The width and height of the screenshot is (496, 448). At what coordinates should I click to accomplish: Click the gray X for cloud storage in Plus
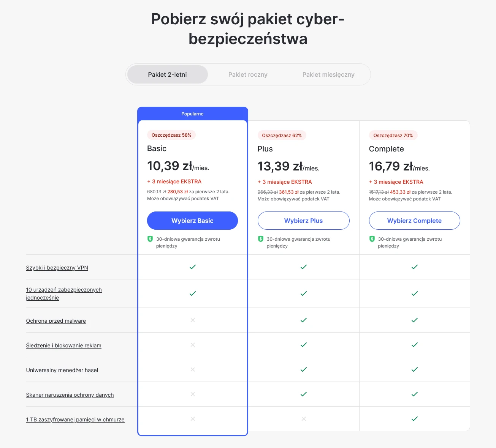[304, 419]
